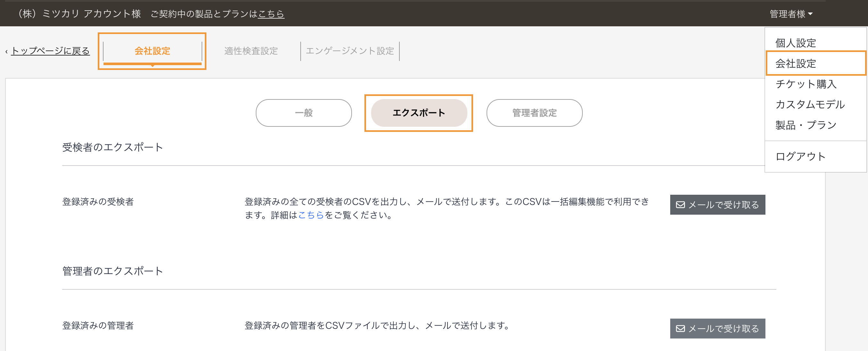868x351 pixels.
Task: Open 管理者設定 pill button
Action: [x=534, y=113]
